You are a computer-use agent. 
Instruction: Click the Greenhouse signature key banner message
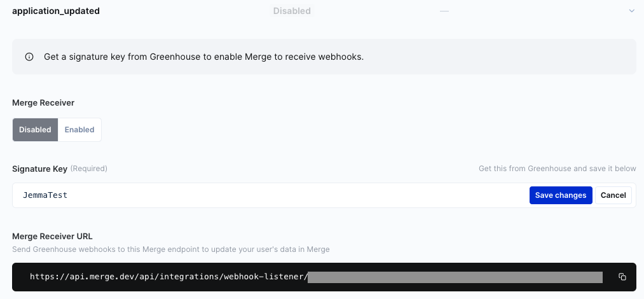[203, 57]
